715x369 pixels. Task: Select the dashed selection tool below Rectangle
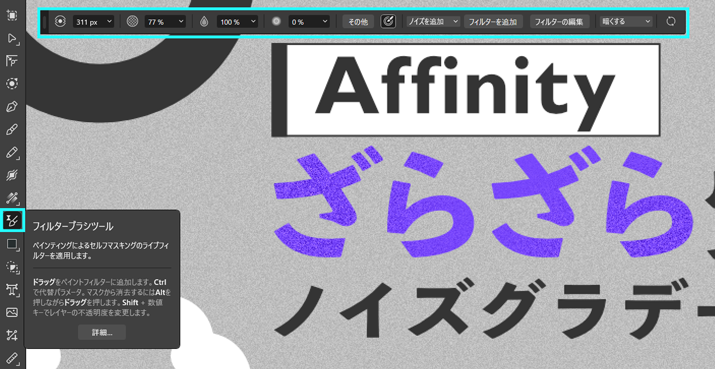pos(12,266)
